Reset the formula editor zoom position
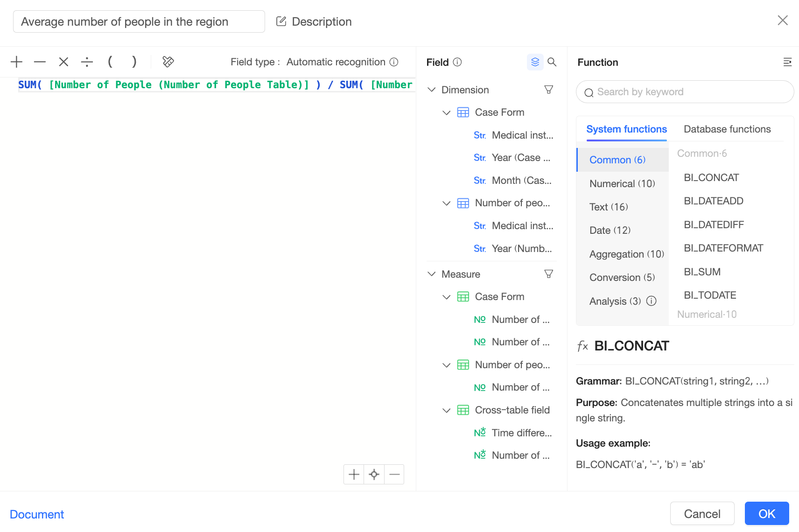799x532 pixels. click(374, 475)
